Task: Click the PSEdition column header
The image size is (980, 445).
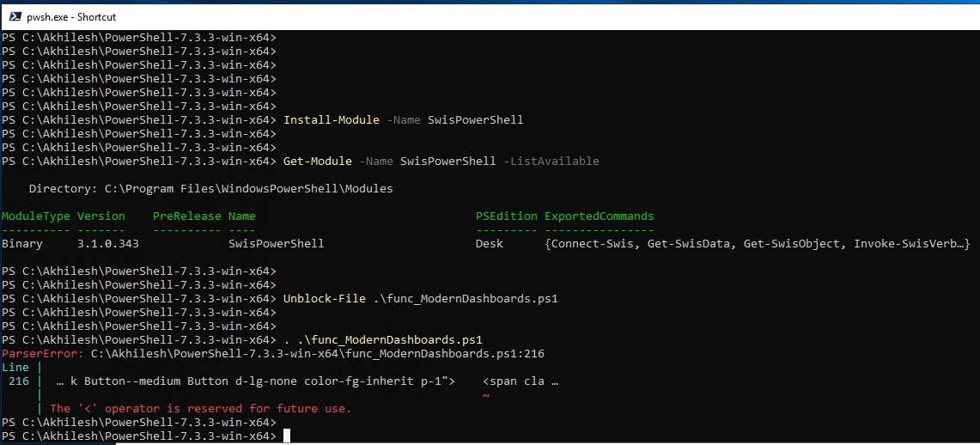Action: coord(506,216)
